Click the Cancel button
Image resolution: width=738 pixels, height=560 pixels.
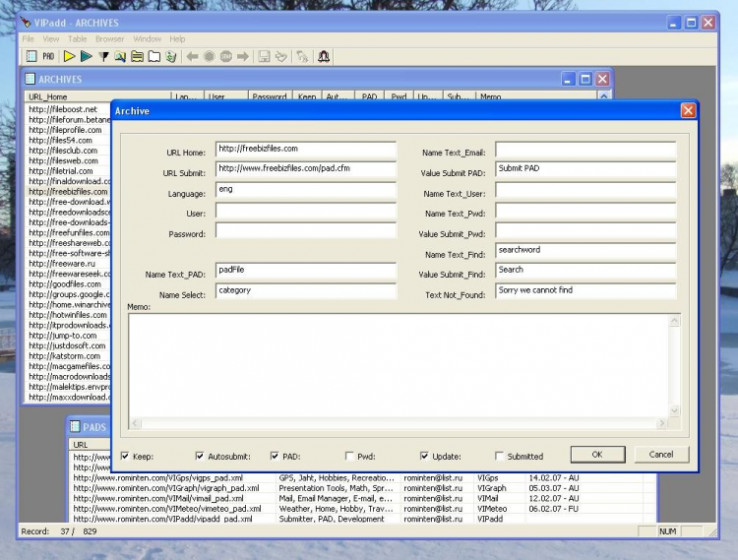tap(661, 455)
